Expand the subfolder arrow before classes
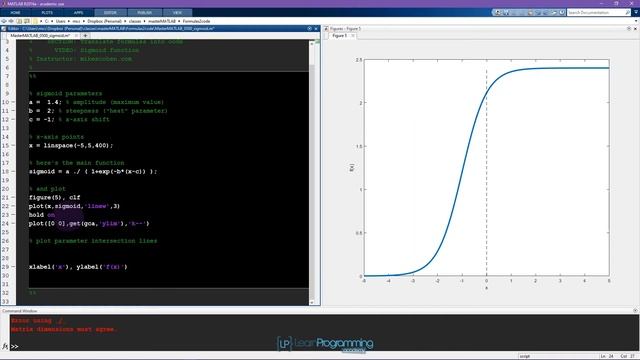 pyautogui.click(x=125, y=21)
